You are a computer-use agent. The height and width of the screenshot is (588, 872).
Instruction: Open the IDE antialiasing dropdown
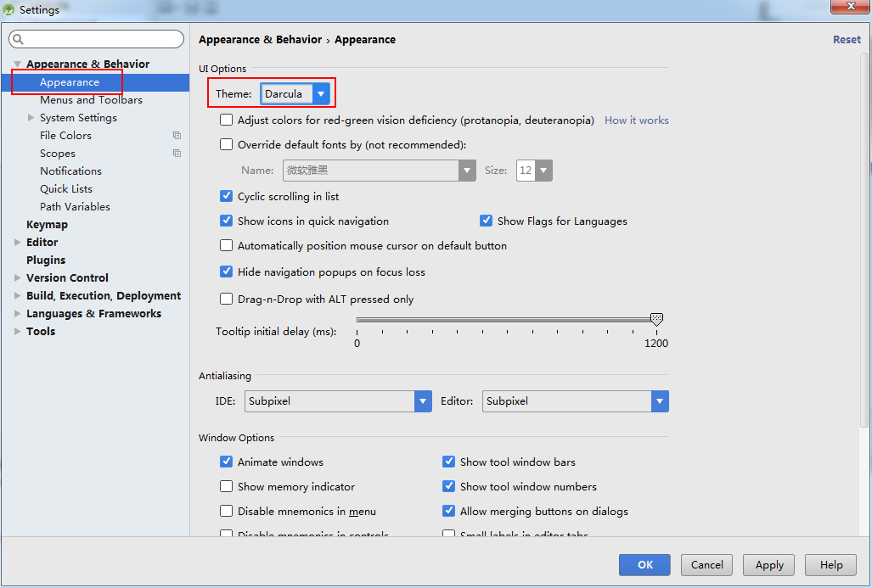(338, 401)
